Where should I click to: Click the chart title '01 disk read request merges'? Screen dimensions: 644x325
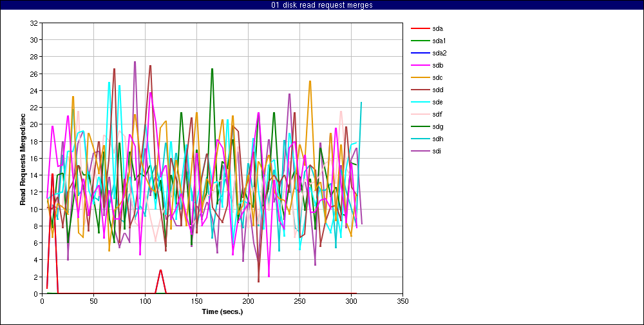[x=321, y=5]
